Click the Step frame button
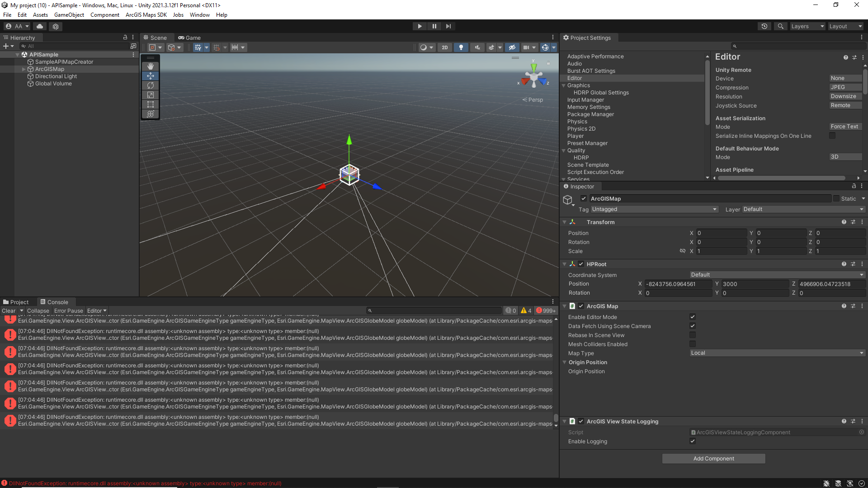The image size is (868, 488). coord(448,26)
